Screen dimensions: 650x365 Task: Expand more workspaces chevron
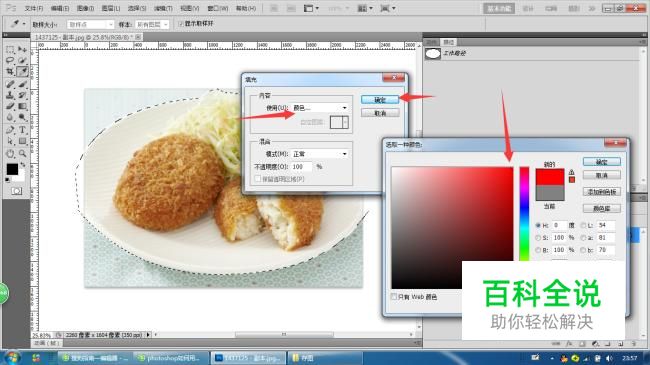click(592, 8)
